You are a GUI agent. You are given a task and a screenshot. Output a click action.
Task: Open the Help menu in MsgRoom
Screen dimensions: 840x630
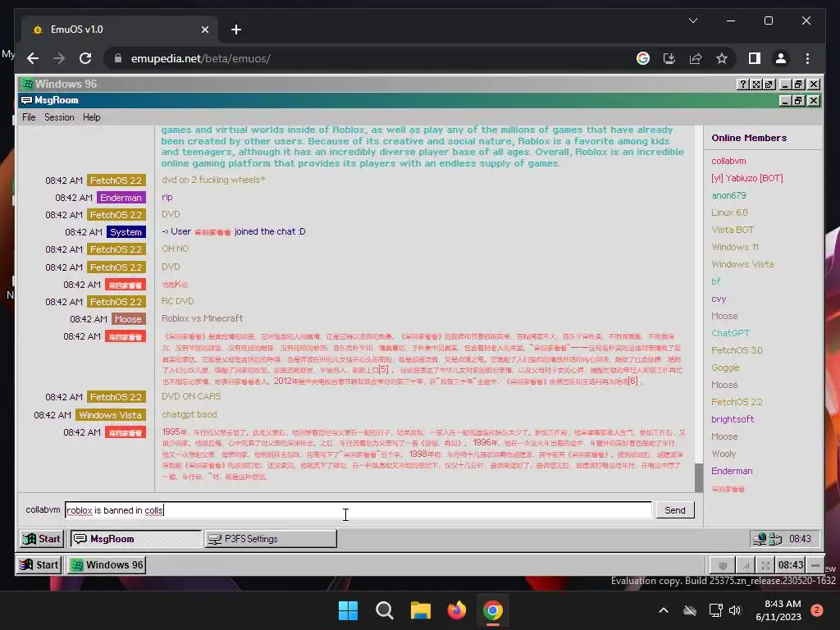(92, 117)
